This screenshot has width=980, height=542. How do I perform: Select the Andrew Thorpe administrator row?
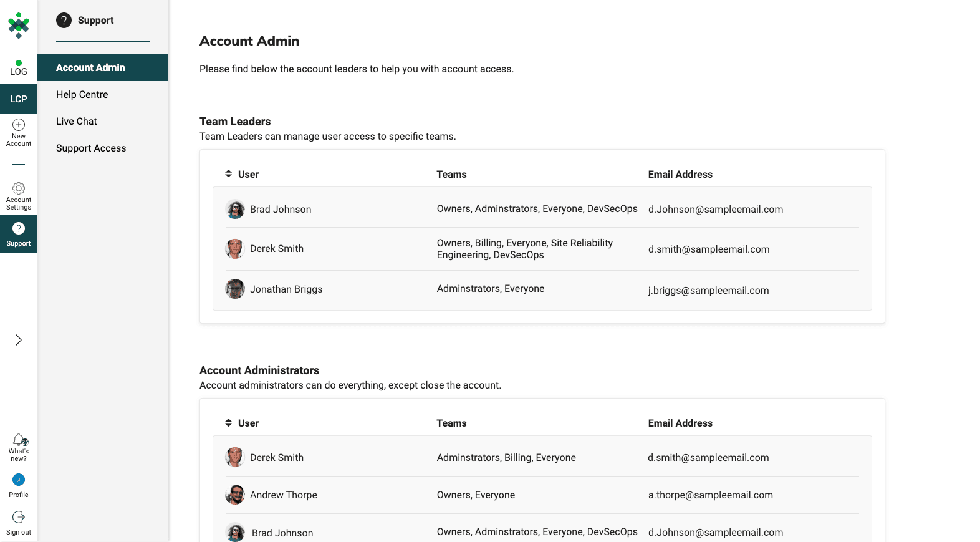[x=536, y=495]
